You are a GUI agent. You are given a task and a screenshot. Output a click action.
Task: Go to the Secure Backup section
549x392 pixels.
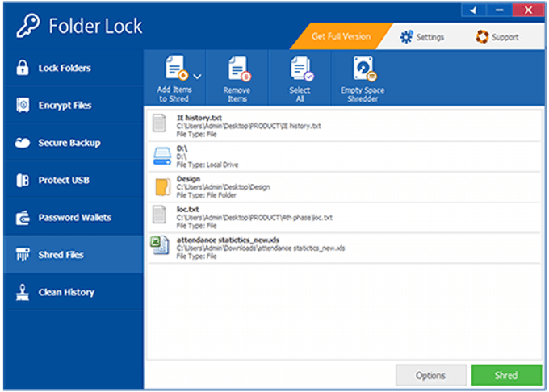69,143
